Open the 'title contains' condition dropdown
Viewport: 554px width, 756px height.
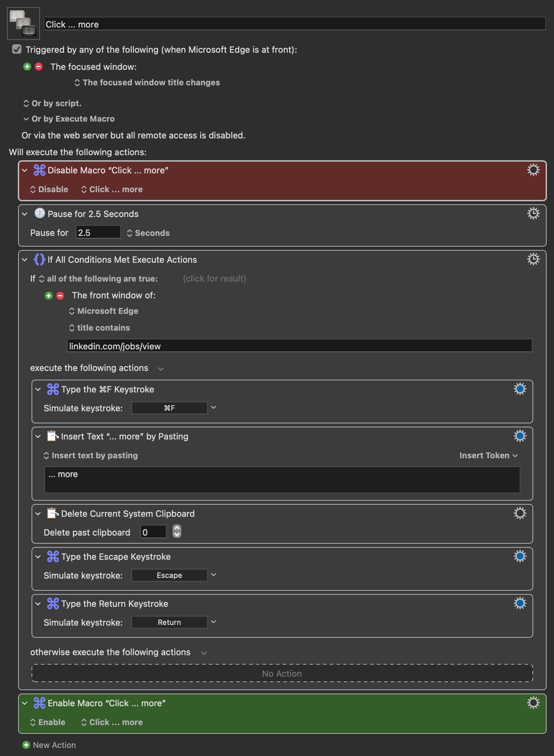click(99, 328)
